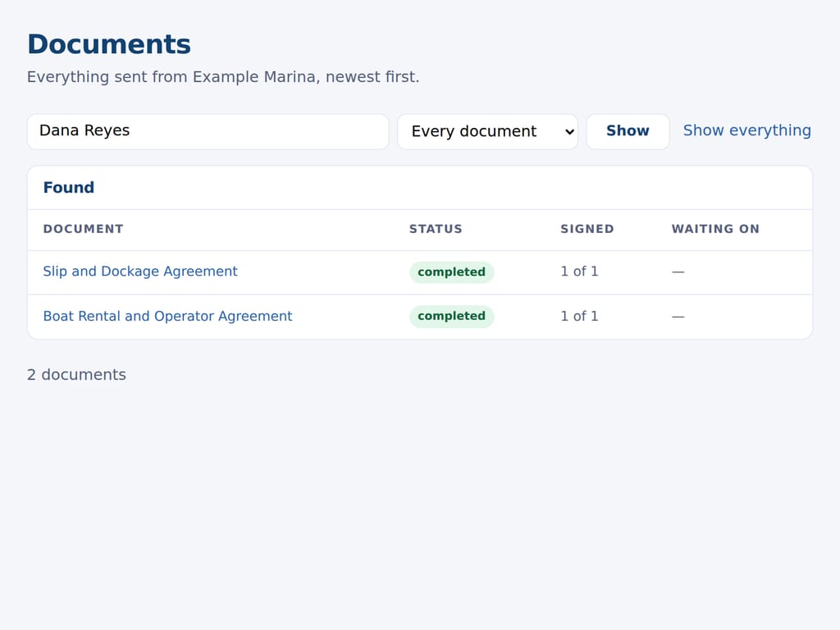Image resolution: width=840 pixels, height=630 pixels.
Task: Click 1 of 1 in Slip and Dockage row
Action: pyautogui.click(x=579, y=272)
